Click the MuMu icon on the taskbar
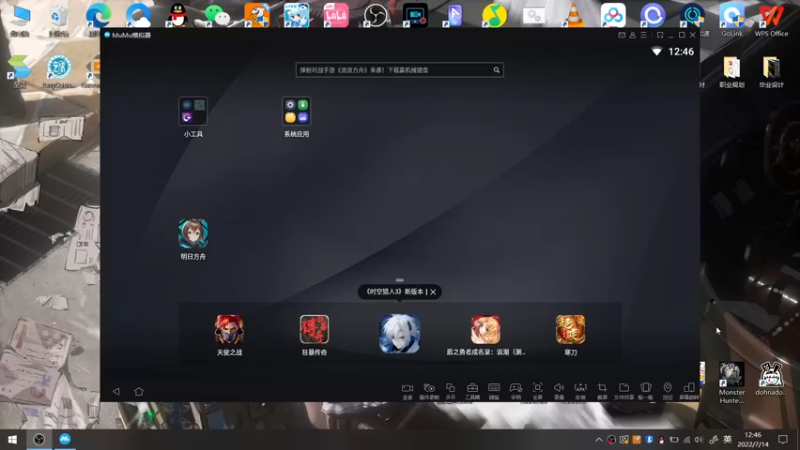The height and width of the screenshot is (450, 800). 65,439
